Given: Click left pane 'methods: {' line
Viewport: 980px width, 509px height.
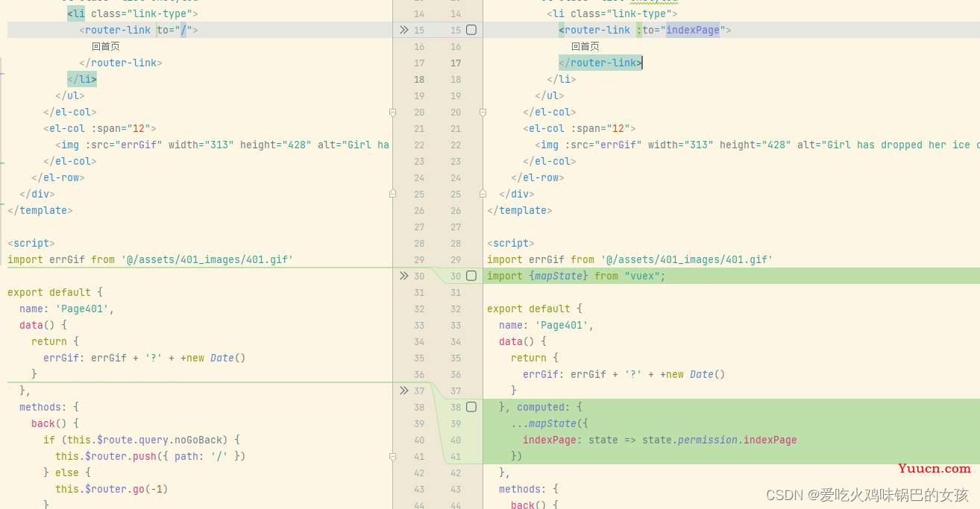Looking at the screenshot, I should tap(49, 407).
